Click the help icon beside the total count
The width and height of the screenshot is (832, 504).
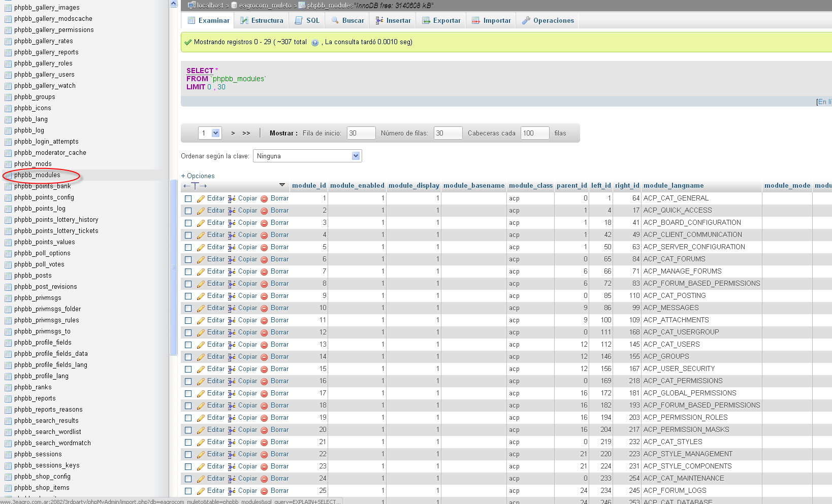click(315, 43)
